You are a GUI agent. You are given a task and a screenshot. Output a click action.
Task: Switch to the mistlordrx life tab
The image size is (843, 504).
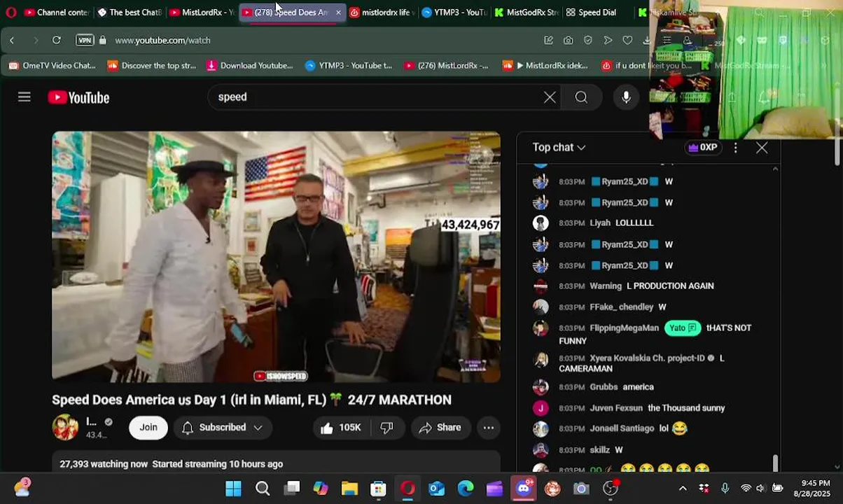click(x=382, y=13)
